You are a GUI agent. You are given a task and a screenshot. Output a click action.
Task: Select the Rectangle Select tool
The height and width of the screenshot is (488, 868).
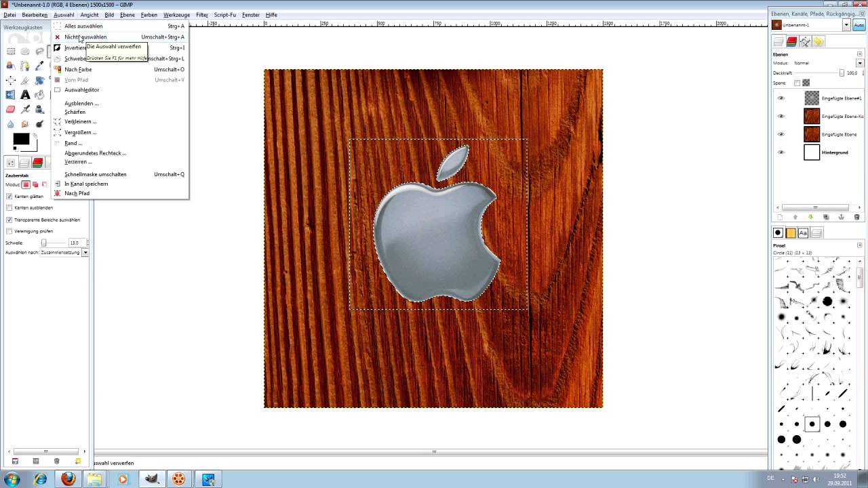tap(11, 51)
